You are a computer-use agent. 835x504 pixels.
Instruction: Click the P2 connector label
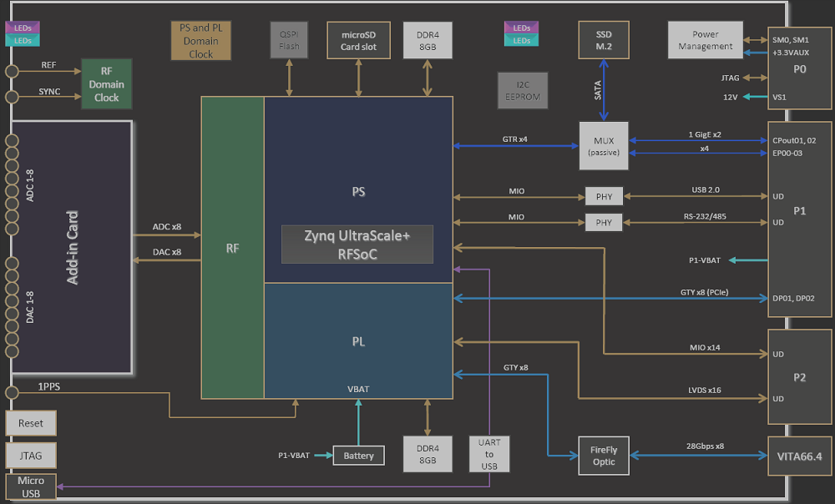(799, 377)
